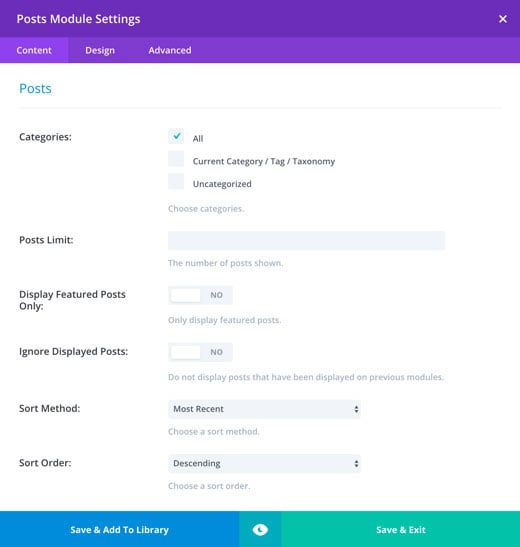Click the Posts section heading
Viewport: 520px width, 547px height.
pyautogui.click(x=35, y=89)
